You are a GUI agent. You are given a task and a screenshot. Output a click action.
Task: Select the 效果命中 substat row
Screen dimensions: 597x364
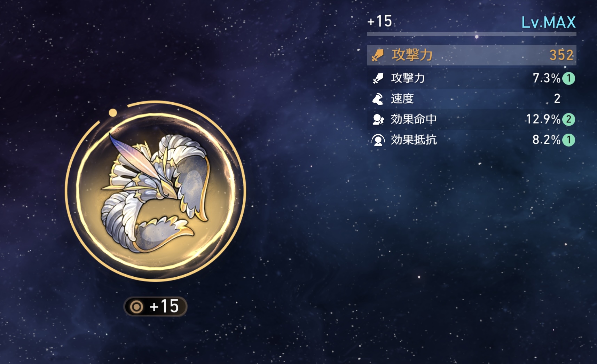[472, 119]
